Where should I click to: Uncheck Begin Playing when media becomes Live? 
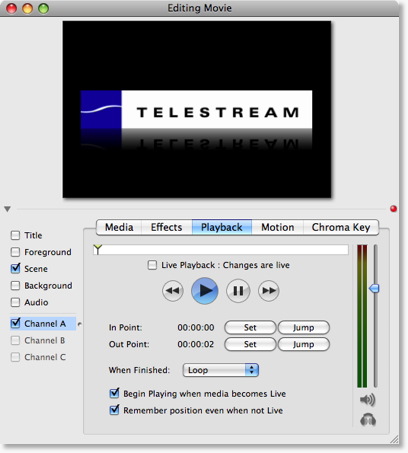(114, 393)
